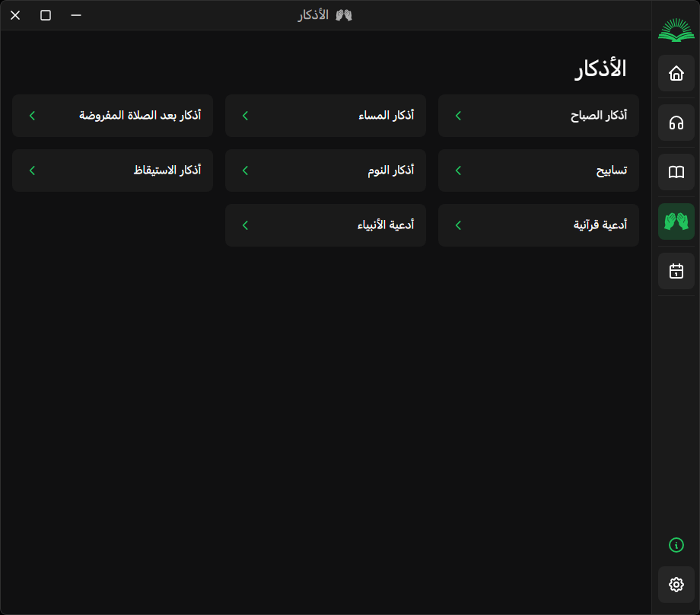Expand أذكار المساء using the arrow
Screen dimensions: 700x615
click(x=244, y=115)
